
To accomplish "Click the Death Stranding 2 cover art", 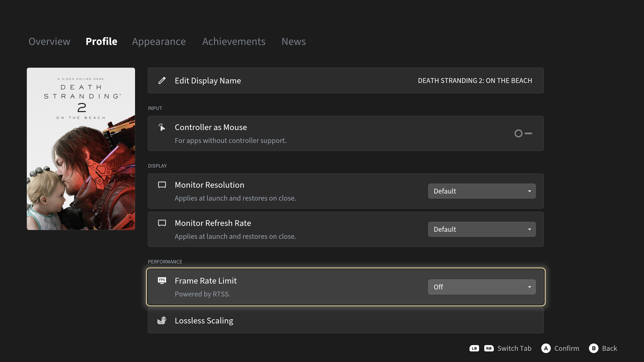I will [81, 149].
